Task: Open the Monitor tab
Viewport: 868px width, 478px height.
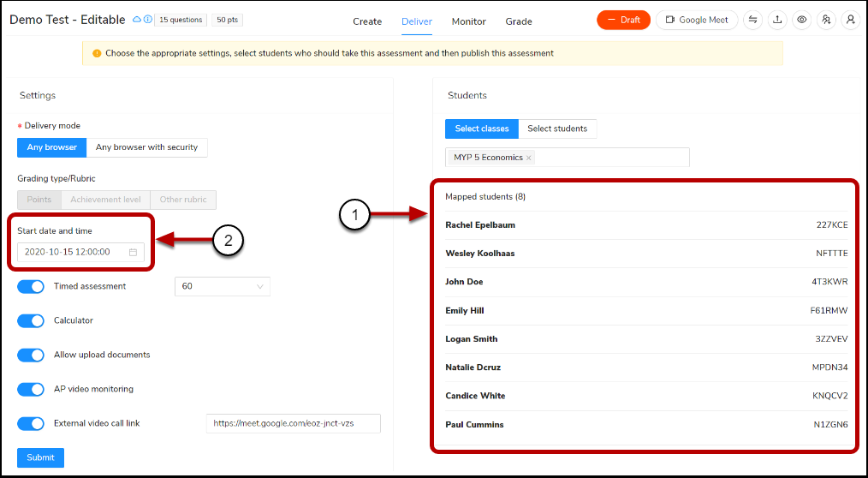Action: pos(469,21)
